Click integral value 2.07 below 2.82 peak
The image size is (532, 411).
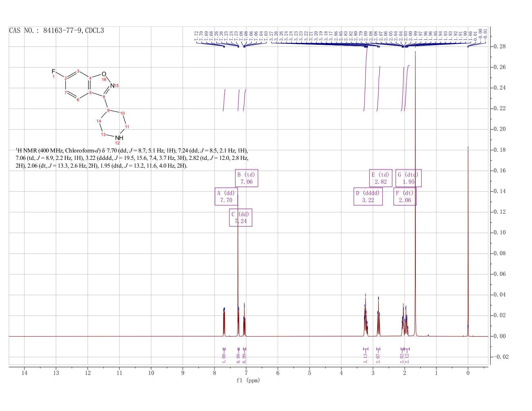point(378,358)
